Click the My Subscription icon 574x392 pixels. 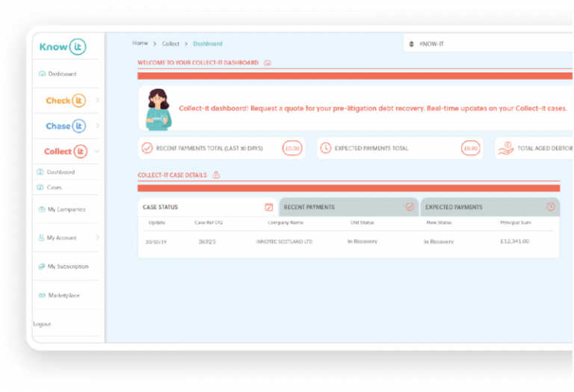click(42, 267)
